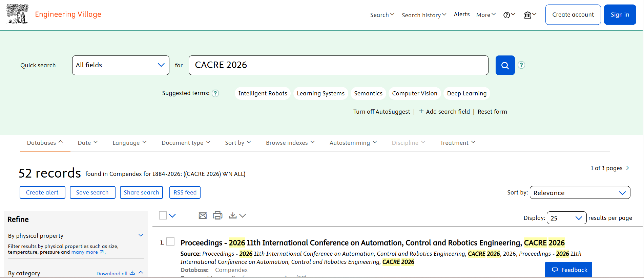Open the All fields dropdown

[121, 65]
